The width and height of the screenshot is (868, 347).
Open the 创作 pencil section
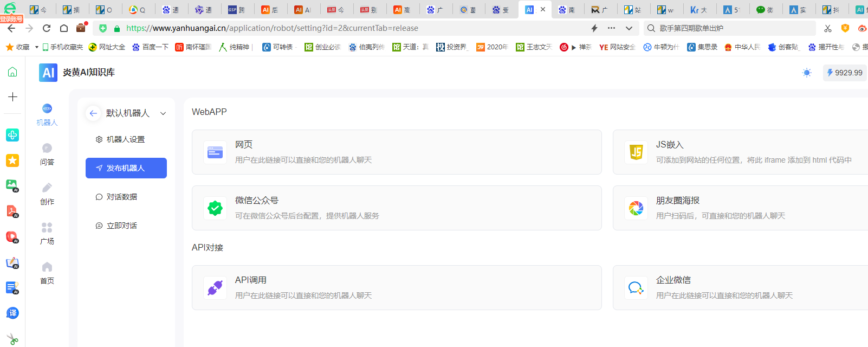[47, 194]
